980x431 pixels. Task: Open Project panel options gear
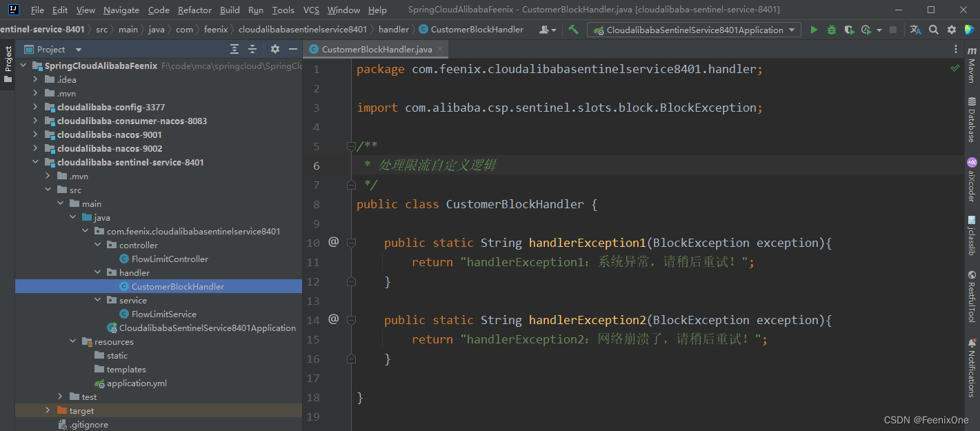[275, 49]
